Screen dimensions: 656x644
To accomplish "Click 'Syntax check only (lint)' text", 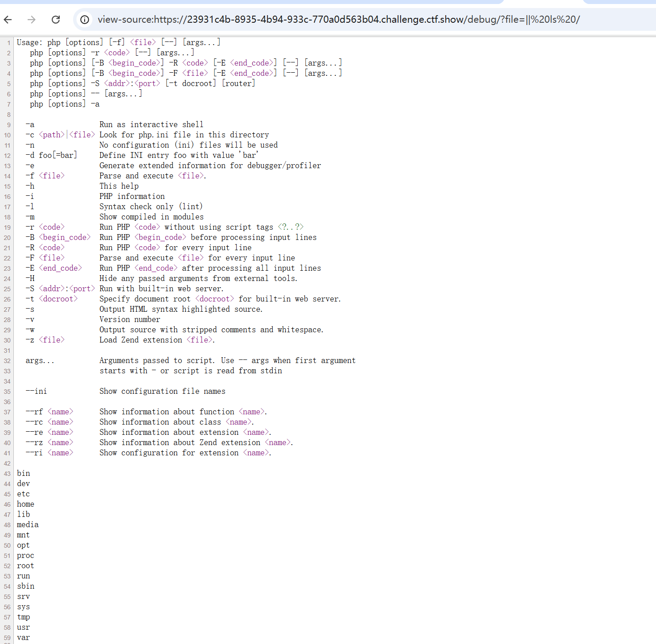I will 151,206.
